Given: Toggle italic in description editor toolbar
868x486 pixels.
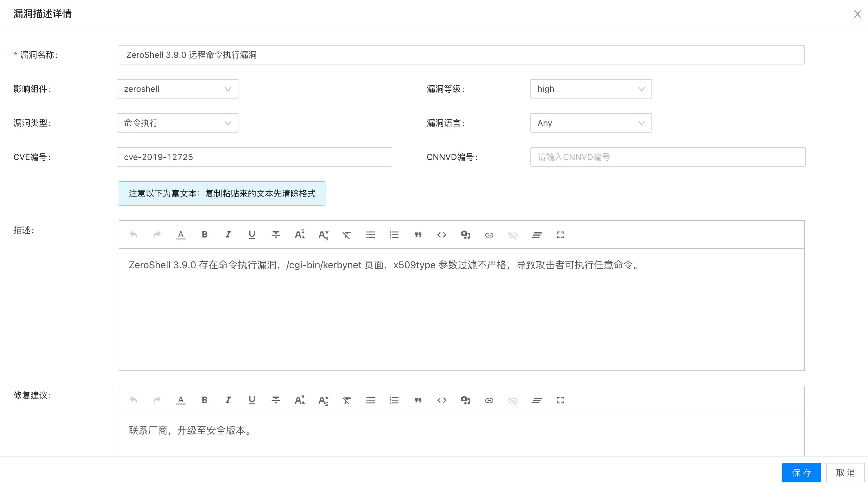Looking at the screenshot, I should (x=228, y=234).
